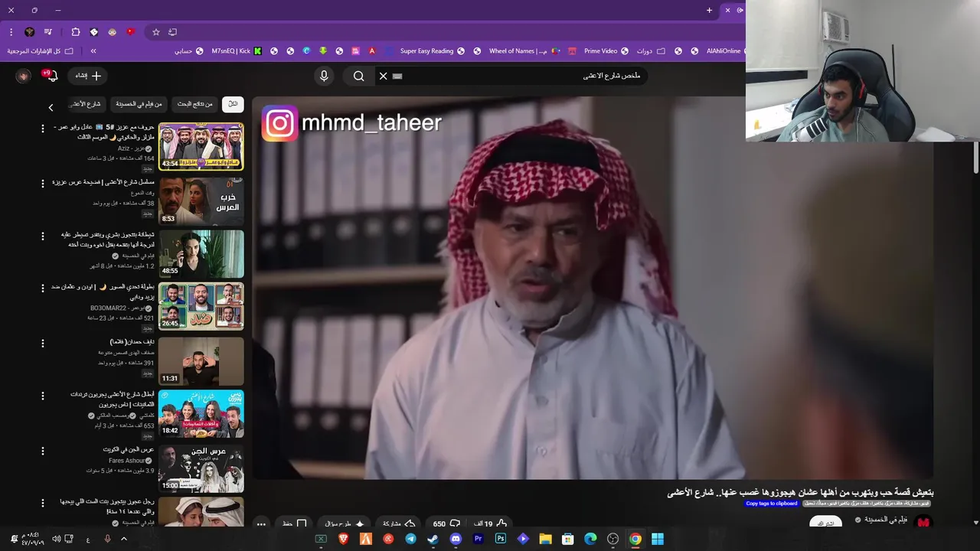Dislike the video showing 650

(446, 523)
